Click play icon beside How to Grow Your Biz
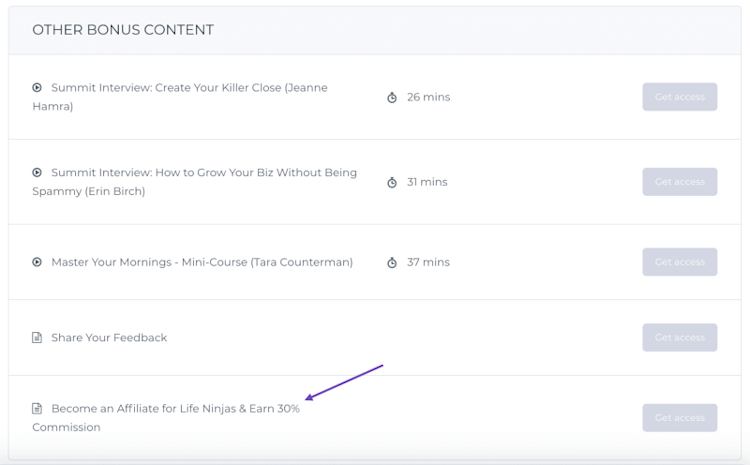The width and height of the screenshot is (750, 465). [x=37, y=172]
